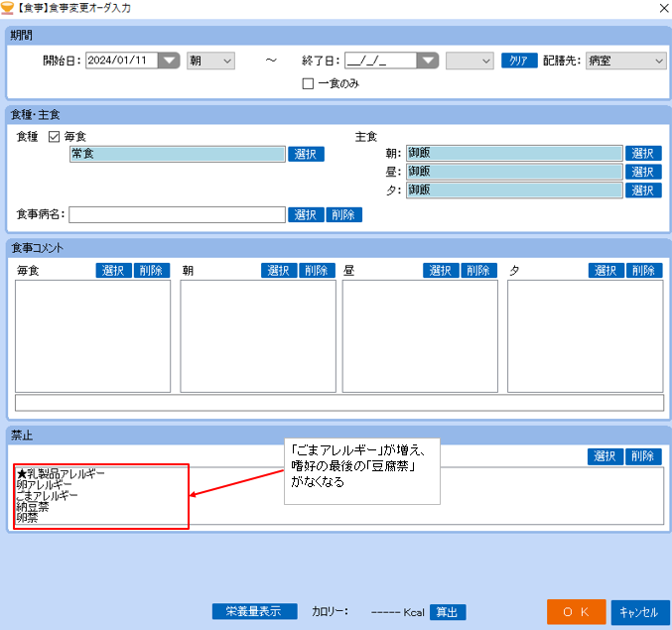The image size is (672, 630).
Task: Select 卵アレルギー in the 禁止 list
Action: tap(44, 485)
